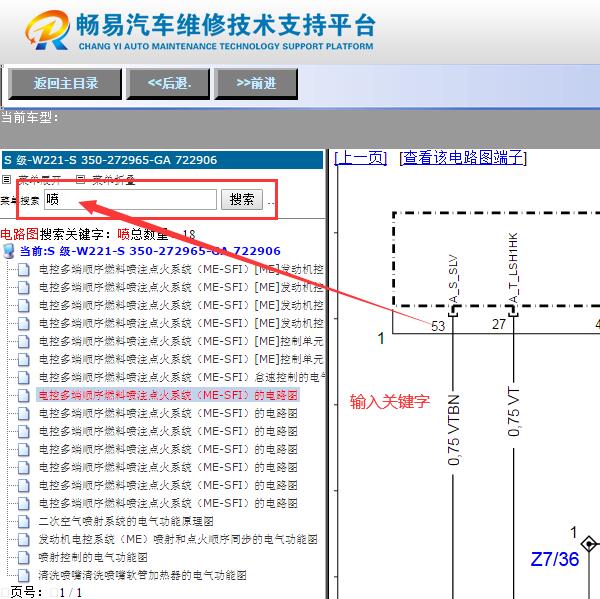The height and width of the screenshot is (599, 600).
Task: Open the 查看该电路图端子 link
Action: click(463, 158)
